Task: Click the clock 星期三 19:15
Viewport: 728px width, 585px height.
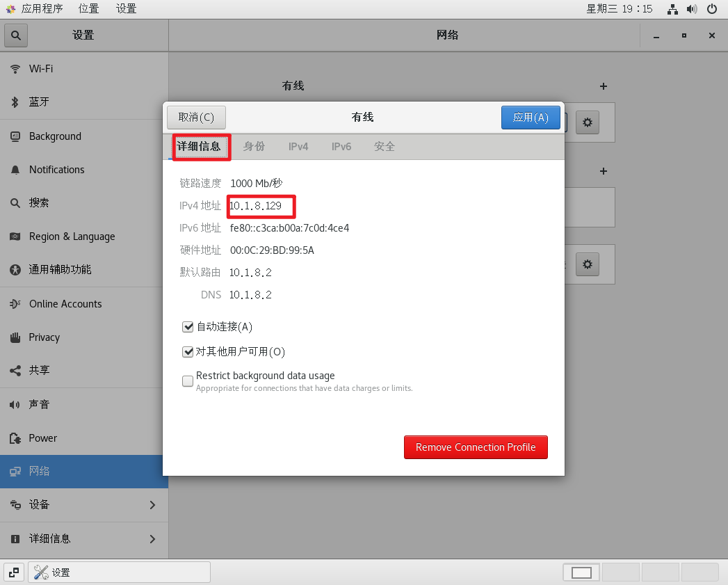Action: (620, 9)
